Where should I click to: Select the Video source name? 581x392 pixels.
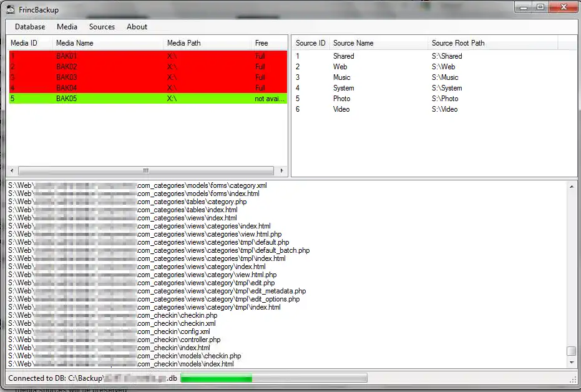(x=341, y=109)
